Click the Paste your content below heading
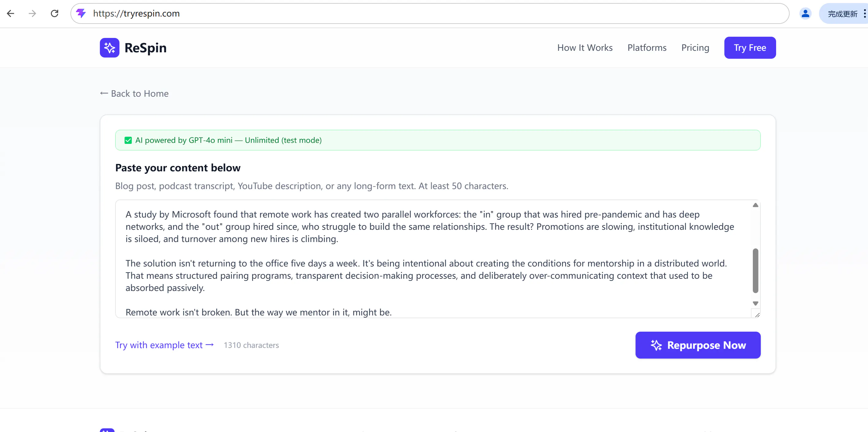This screenshot has width=868, height=432. click(178, 168)
